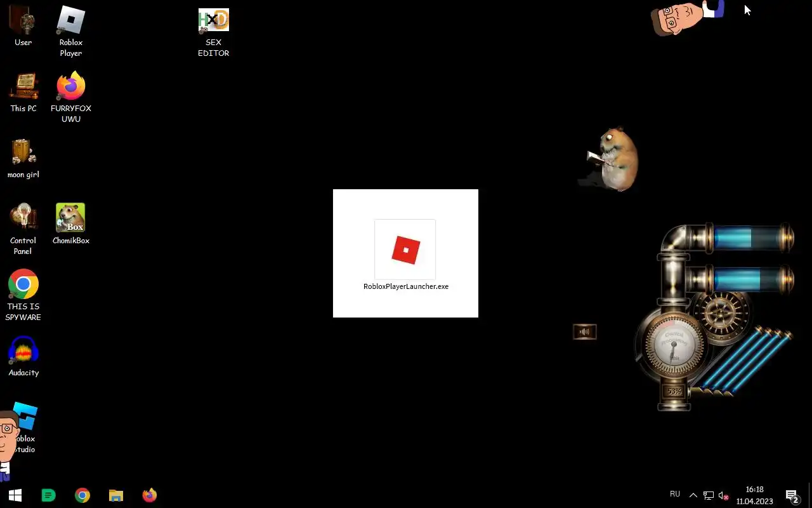Select the Roblox Studio desktop shortcut

point(24,427)
